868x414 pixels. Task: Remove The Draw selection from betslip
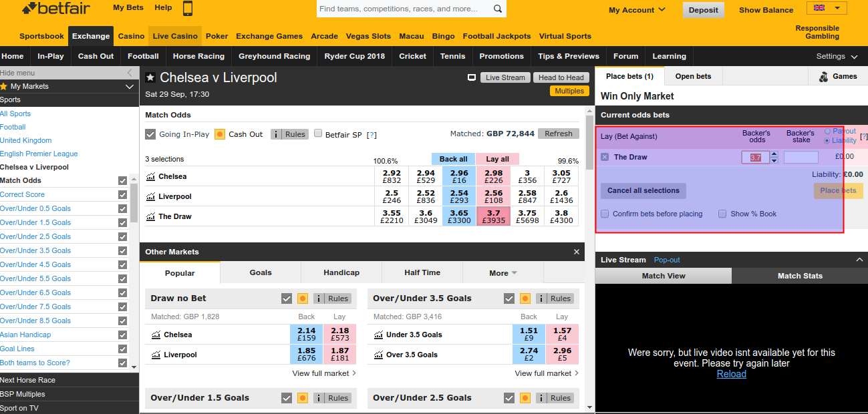(605, 157)
